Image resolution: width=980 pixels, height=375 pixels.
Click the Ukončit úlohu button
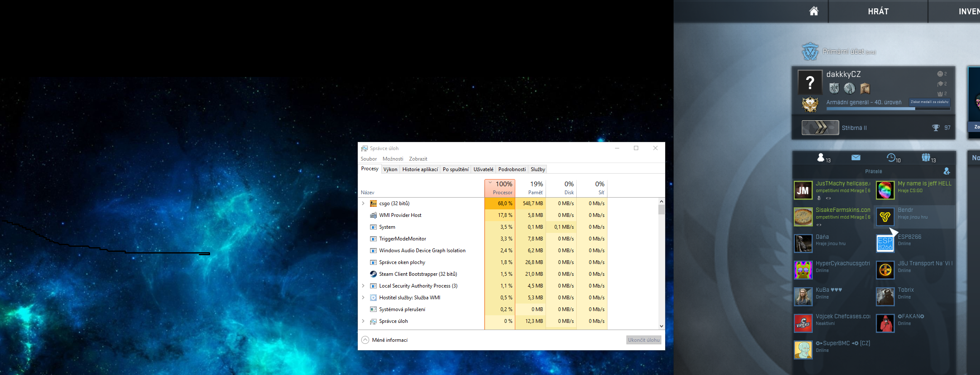pos(644,340)
